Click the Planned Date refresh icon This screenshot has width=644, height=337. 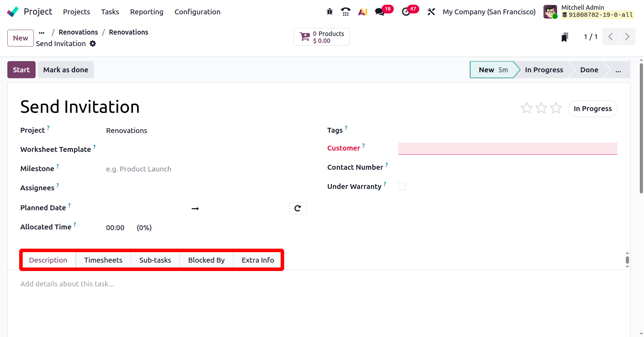[297, 208]
